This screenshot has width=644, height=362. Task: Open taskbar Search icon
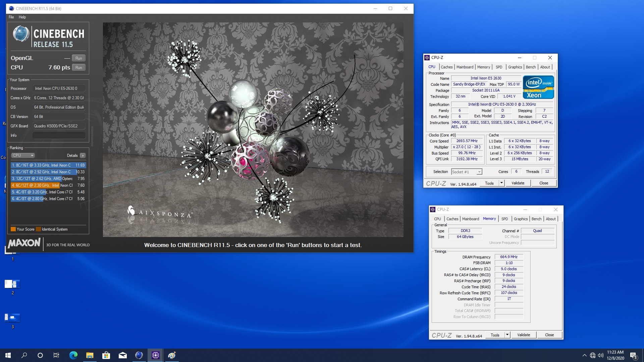[x=24, y=355]
